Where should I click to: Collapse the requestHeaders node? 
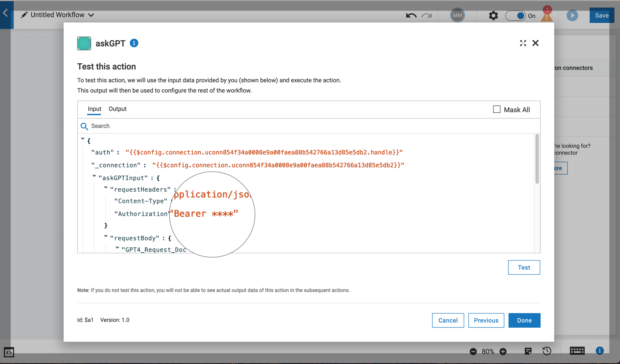[x=106, y=188]
